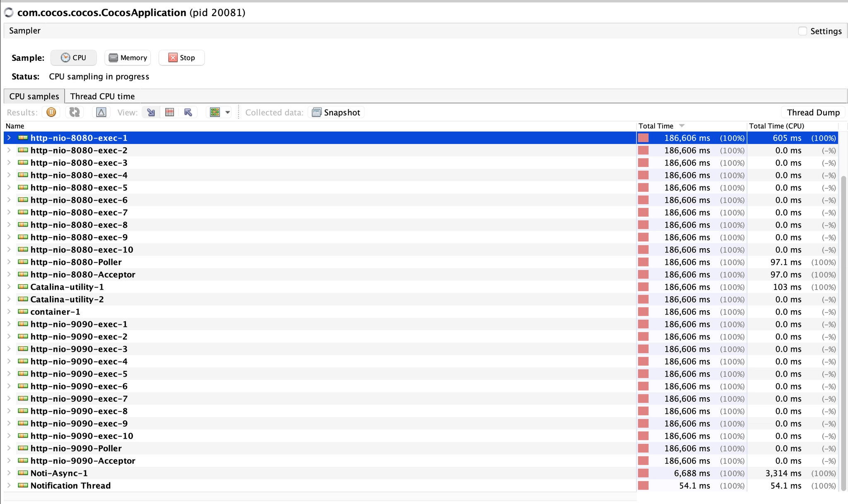The height and width of the screenshot is (504, 848).
Task: Click the thread selection colored-rows icon
Action: click(214, 112)
